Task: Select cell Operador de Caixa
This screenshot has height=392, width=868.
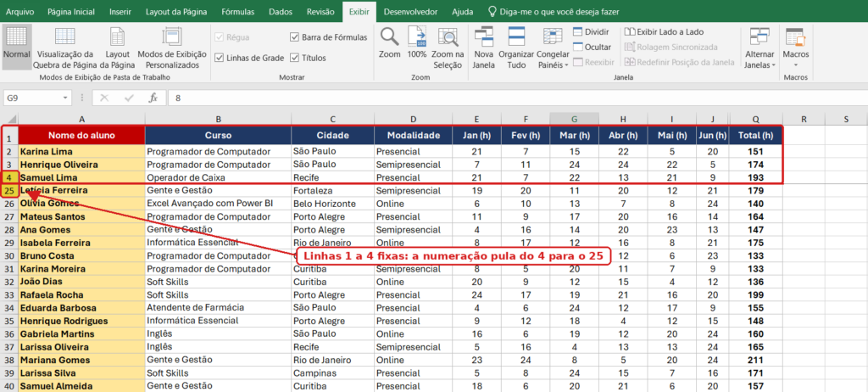Action: [218, 177]
